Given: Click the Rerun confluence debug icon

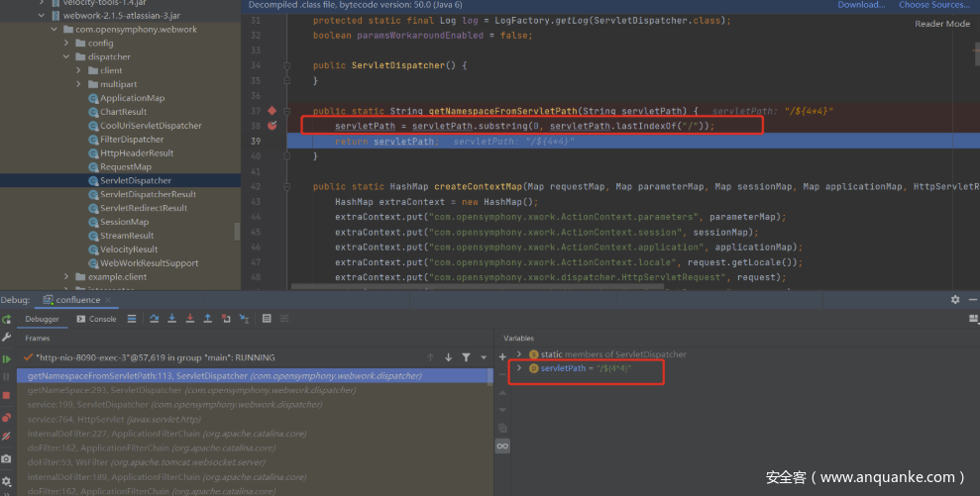Looking at the screenshot, I should click(x=7, y=319).
